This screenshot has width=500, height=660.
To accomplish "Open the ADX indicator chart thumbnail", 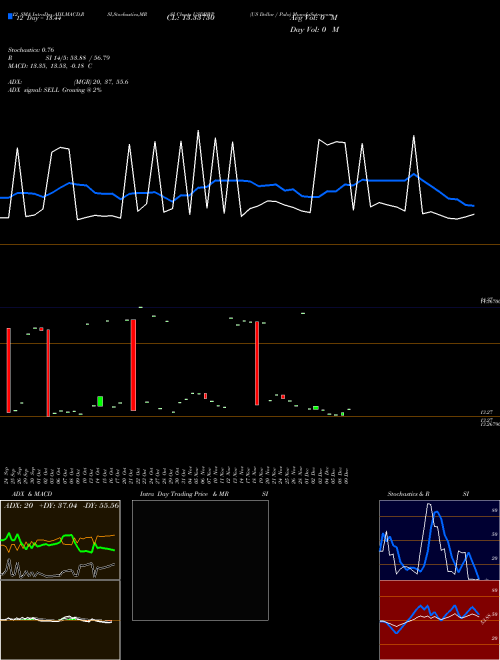I will 60,540.
